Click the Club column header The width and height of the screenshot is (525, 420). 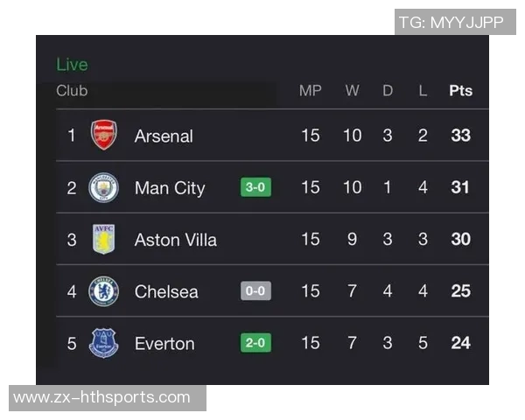point(72,91)
